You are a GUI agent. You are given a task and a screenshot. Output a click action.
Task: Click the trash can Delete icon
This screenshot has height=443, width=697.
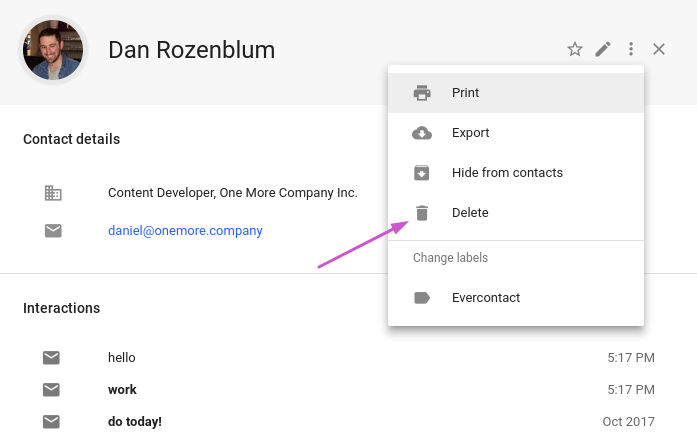point(422,213)
